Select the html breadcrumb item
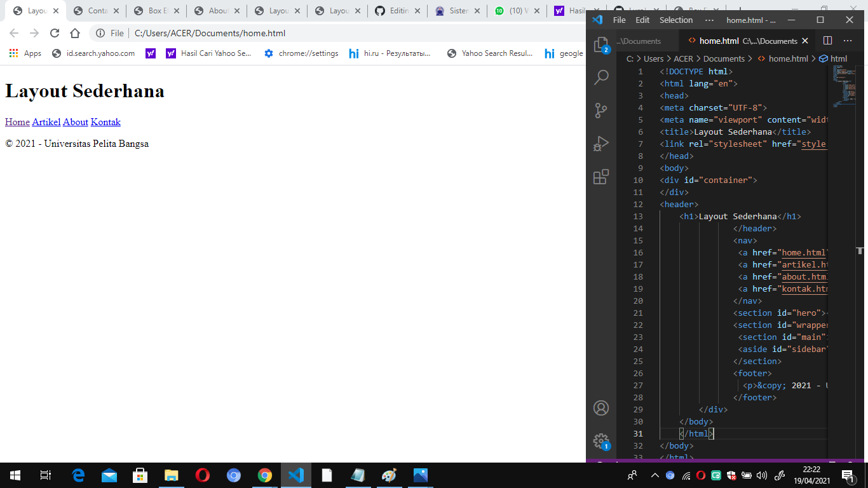868x488 pixels. (x=837, y=58)
